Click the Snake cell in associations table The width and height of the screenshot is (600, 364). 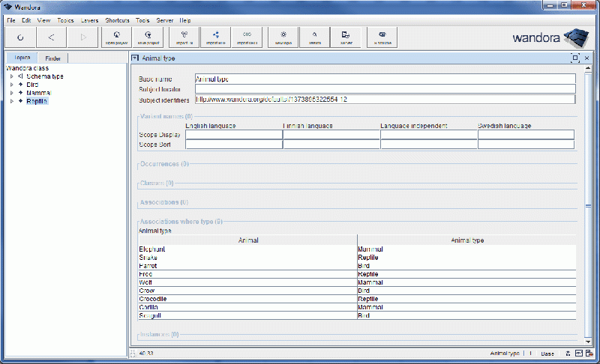pos(247,258)
